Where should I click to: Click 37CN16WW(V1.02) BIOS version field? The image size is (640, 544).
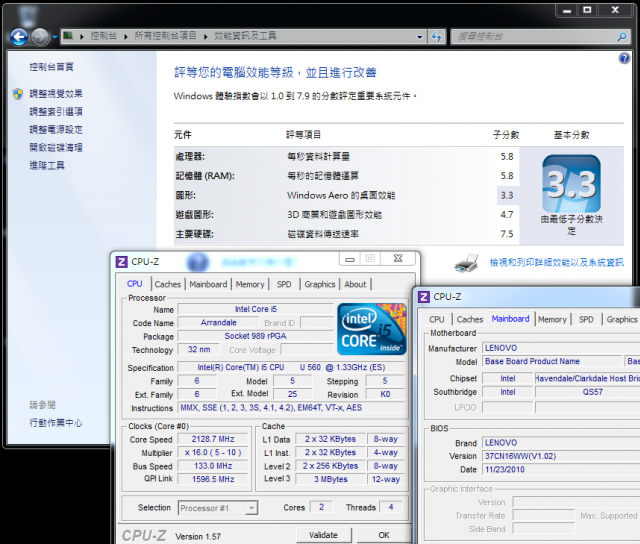click(561, 456)
